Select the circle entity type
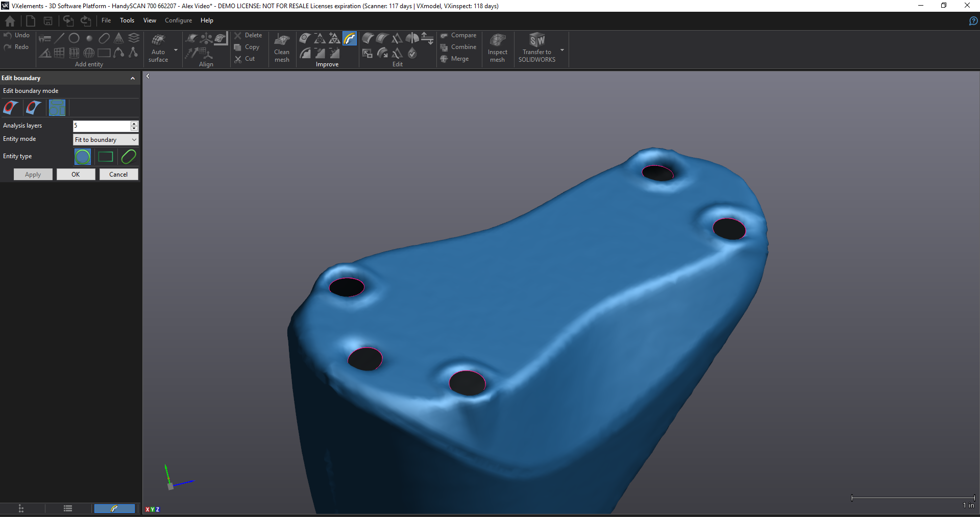The height and width of the screenshot is (517, 980). pos(83,157)
